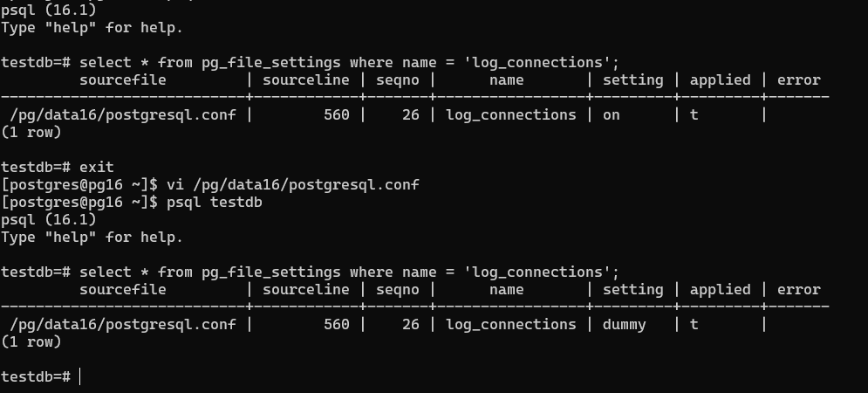Click the 'exit' command text
Viewport: 868px width, 393px height.
(x=96, y=167)
